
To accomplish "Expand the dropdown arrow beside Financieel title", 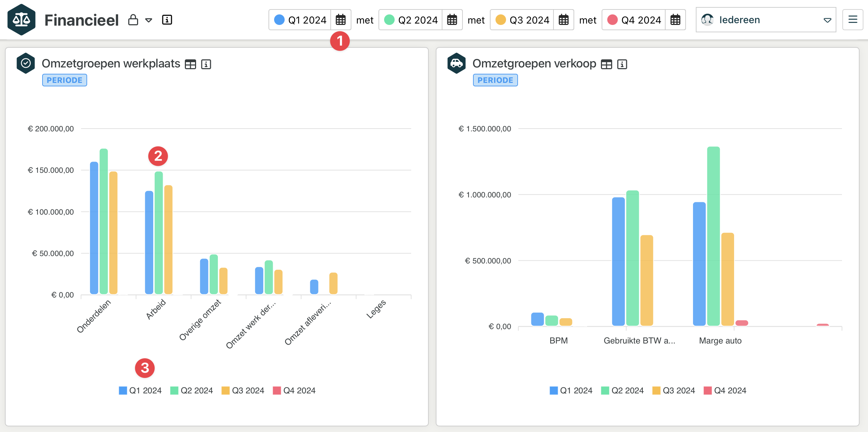I will click(149, 20).
